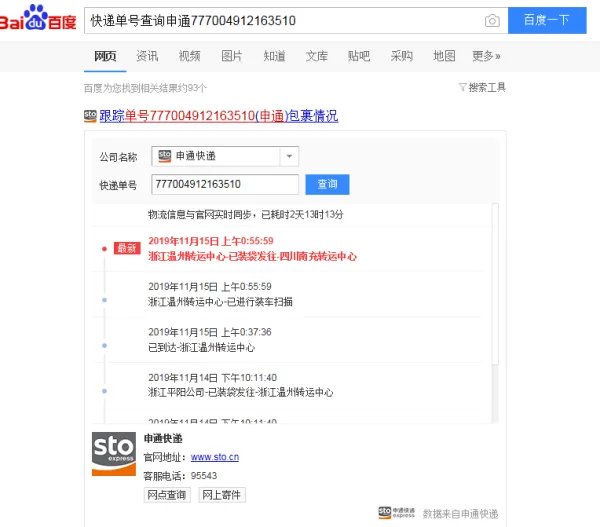Go to the 贴吧 tab

359,56
